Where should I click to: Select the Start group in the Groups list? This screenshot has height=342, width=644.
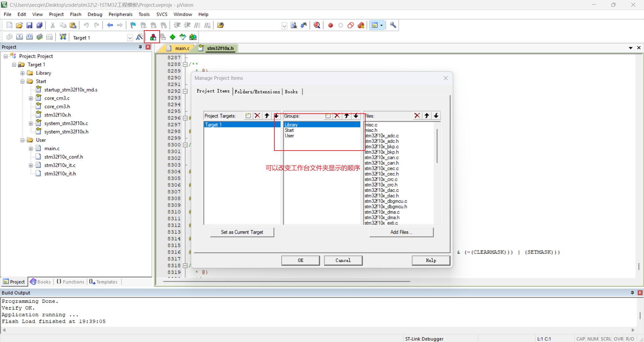(x=289, y=130)
